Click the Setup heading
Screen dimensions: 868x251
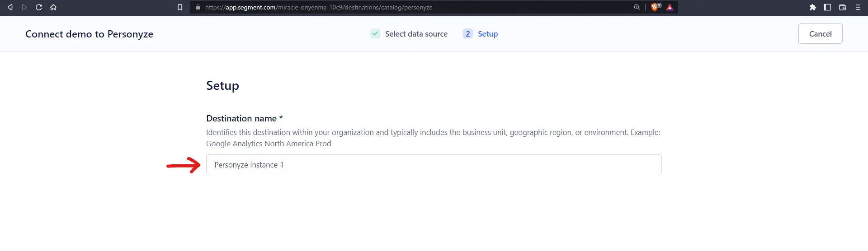[222, 86]
